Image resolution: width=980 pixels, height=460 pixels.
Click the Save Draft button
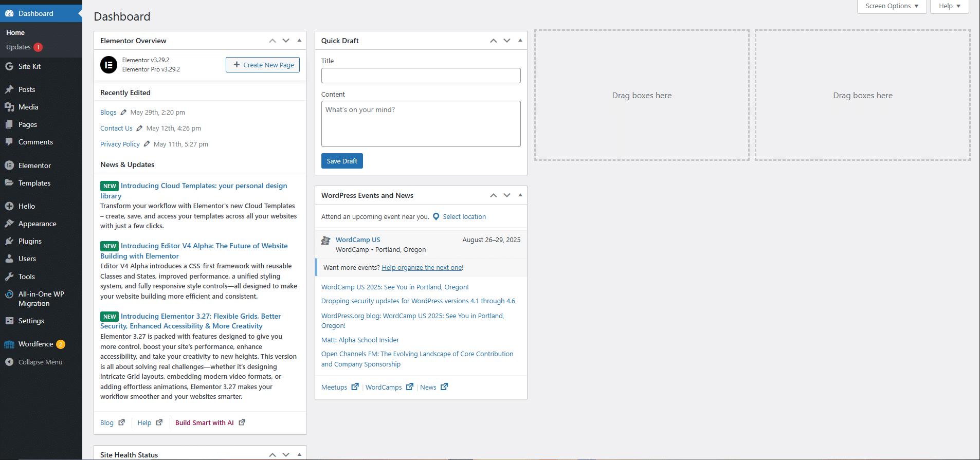(x=342, y=161)
